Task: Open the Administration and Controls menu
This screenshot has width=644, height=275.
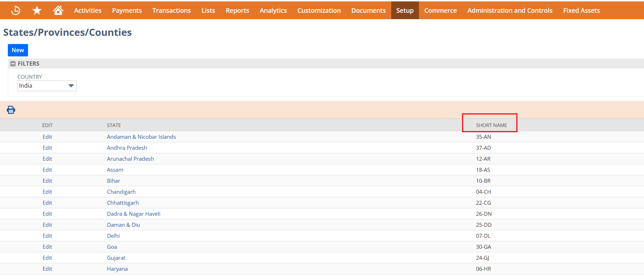Action: coord(509,11)
